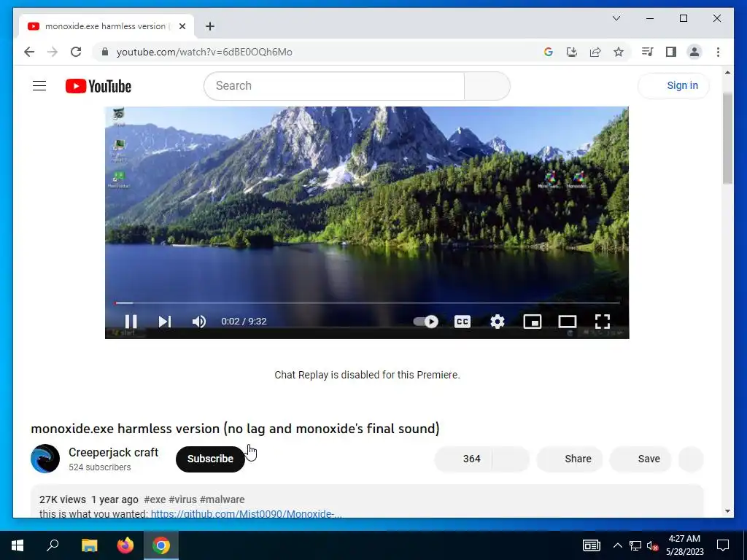Open Chrome side panel

point(671,52)
